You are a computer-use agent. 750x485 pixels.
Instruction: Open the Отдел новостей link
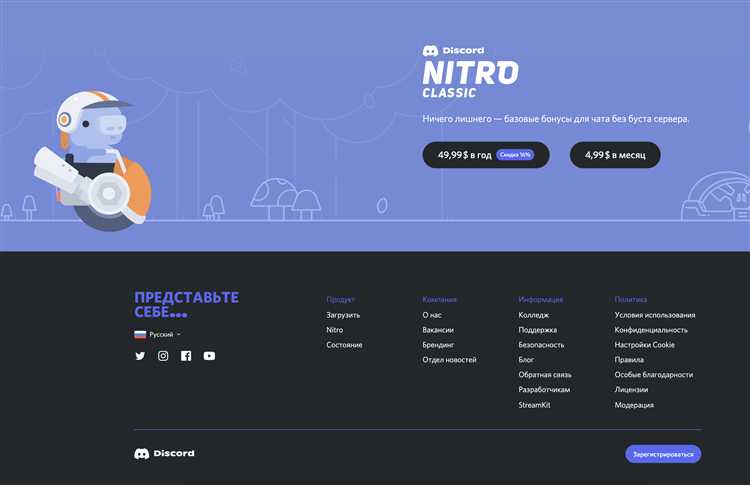(449, 359)
